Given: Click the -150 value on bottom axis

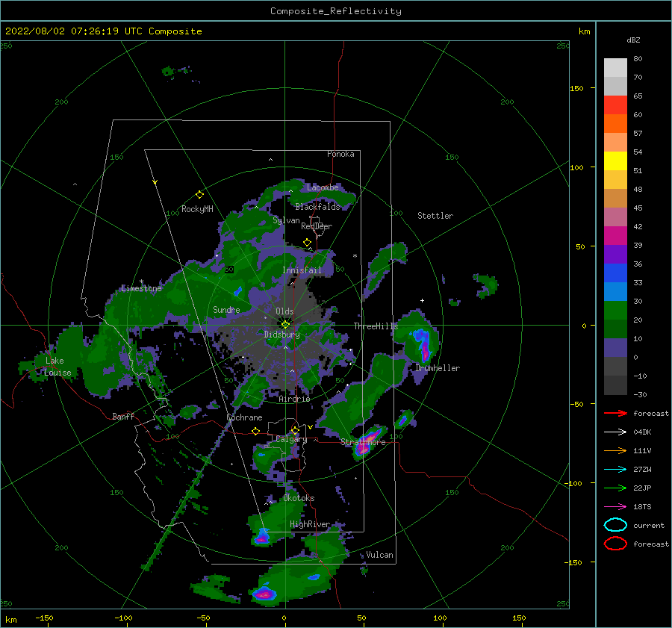Looking at the screenshot, I should pyautogui.click(x=44, y=618).
